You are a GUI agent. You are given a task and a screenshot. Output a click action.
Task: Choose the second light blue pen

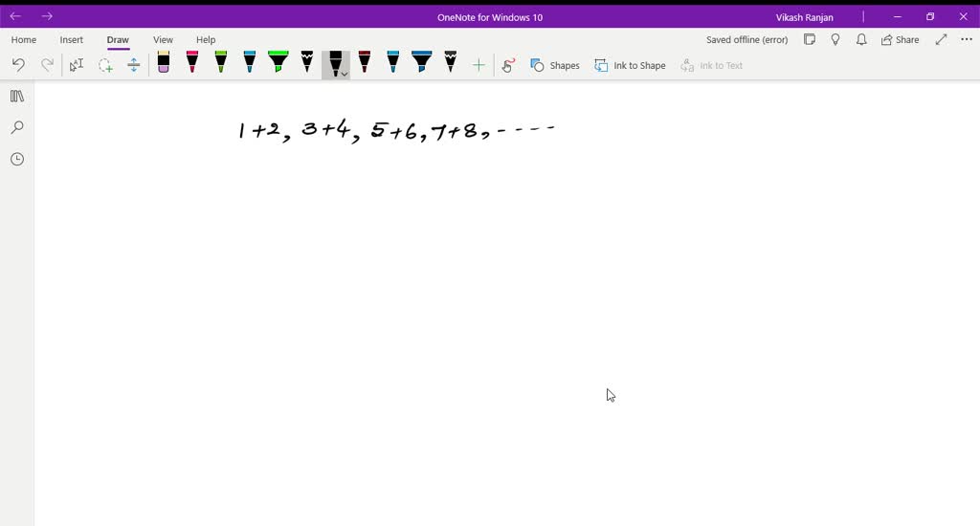coord(393,62)
